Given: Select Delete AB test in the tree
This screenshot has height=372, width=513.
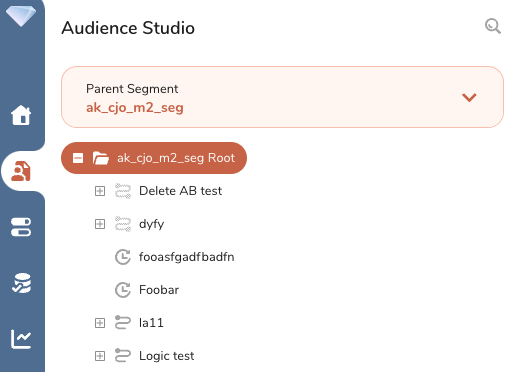Looking at the screenshot, I should coord(180,191).
